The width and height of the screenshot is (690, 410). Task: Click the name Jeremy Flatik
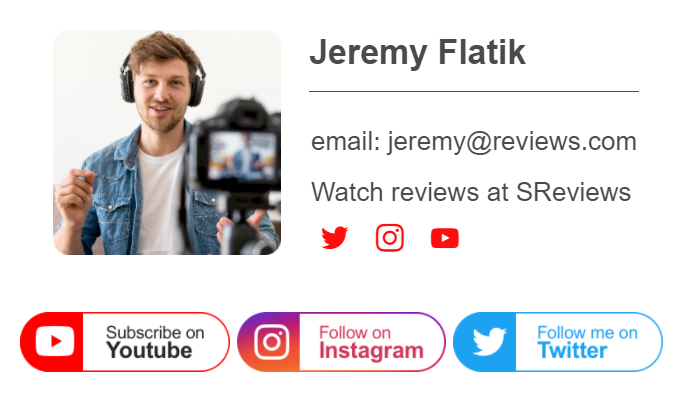tap(418, 53)
